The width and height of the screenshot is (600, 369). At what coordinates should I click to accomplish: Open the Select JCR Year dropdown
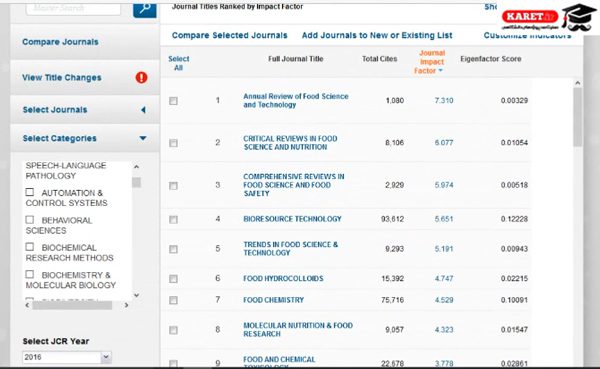click(x=67, y=357)
